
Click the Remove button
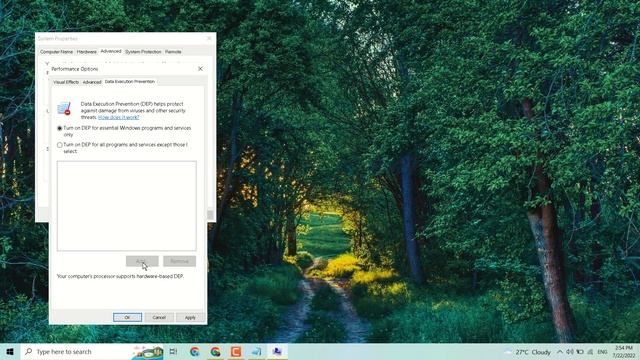coord(180,261)
